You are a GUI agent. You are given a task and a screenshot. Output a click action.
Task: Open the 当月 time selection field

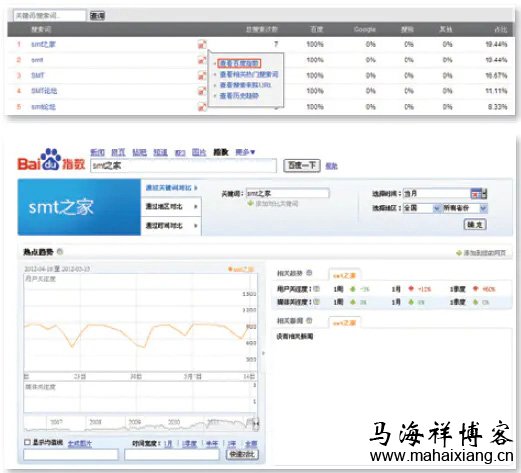(x=437, y=193)
